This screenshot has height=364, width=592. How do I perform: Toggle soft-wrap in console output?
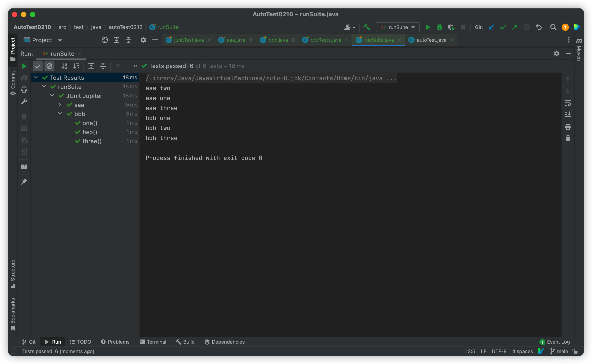(x=568, y=103)
